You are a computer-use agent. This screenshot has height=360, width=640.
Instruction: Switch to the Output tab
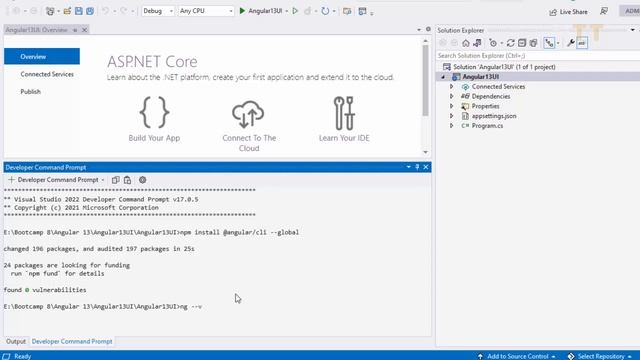[x=16, y=341]
